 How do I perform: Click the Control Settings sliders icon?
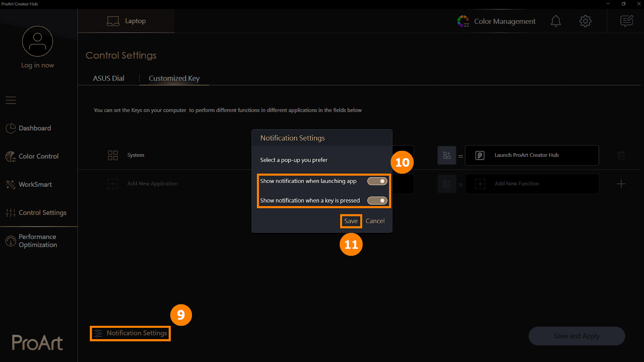(x=10, y=213)
